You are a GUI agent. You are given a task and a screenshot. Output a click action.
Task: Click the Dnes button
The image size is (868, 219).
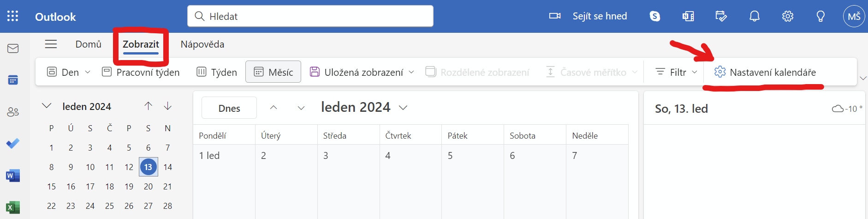229,108
